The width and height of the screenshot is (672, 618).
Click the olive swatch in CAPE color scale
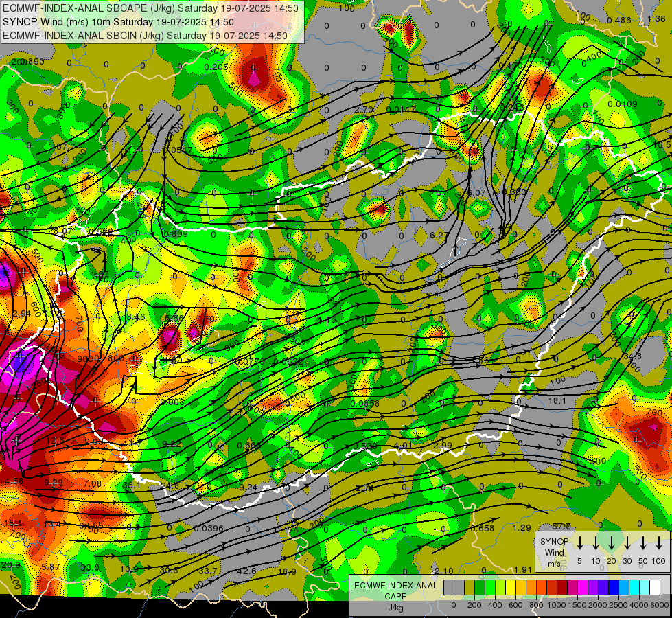(470, 587)
